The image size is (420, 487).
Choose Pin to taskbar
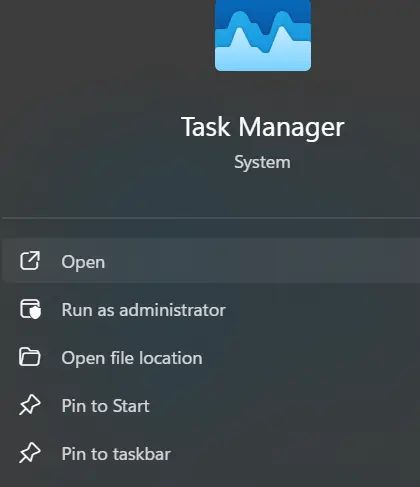coord(211,454)
